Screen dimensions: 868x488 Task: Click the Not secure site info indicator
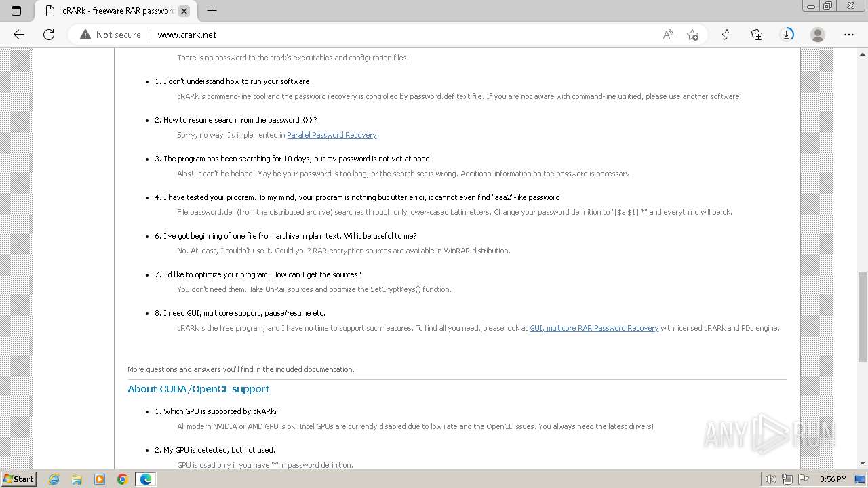[111, 35]
